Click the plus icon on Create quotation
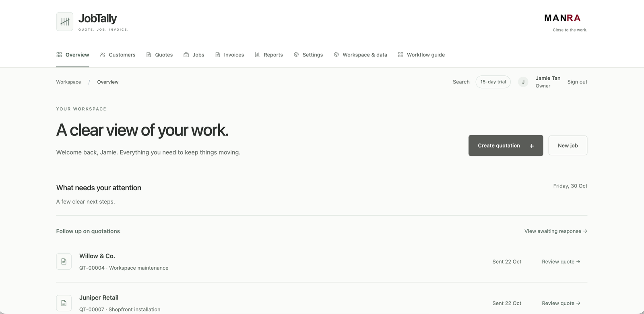 532,146
